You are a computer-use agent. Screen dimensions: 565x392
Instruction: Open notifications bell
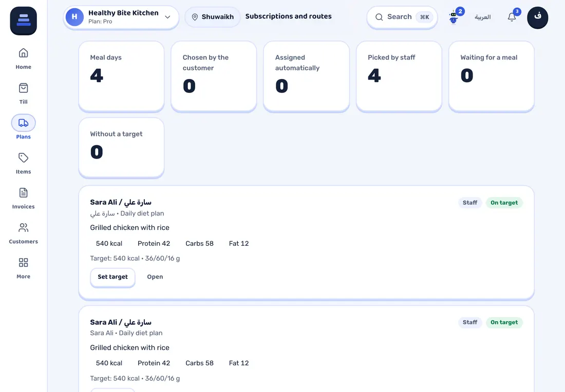[x=512, y=17]
